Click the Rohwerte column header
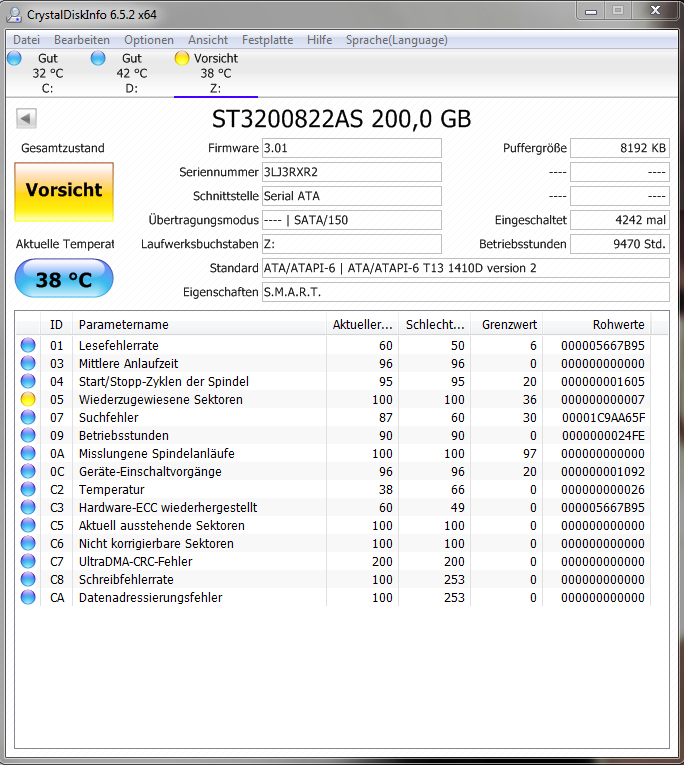 click(x=597, y=324)
